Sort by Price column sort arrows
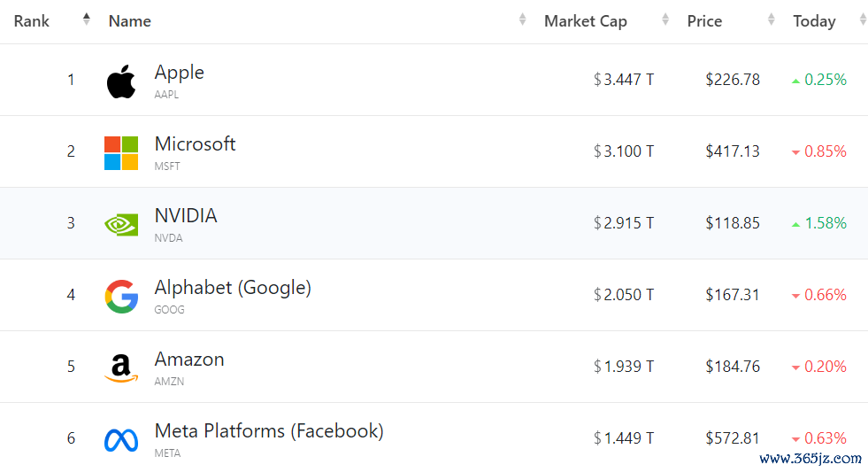Image resolution: width=868 pixels, height=472 pixels. [x=772, y=19]
